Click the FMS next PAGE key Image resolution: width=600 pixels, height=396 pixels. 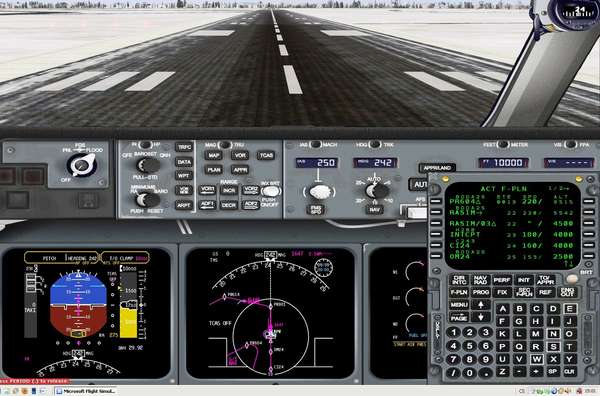pos(459,318)
